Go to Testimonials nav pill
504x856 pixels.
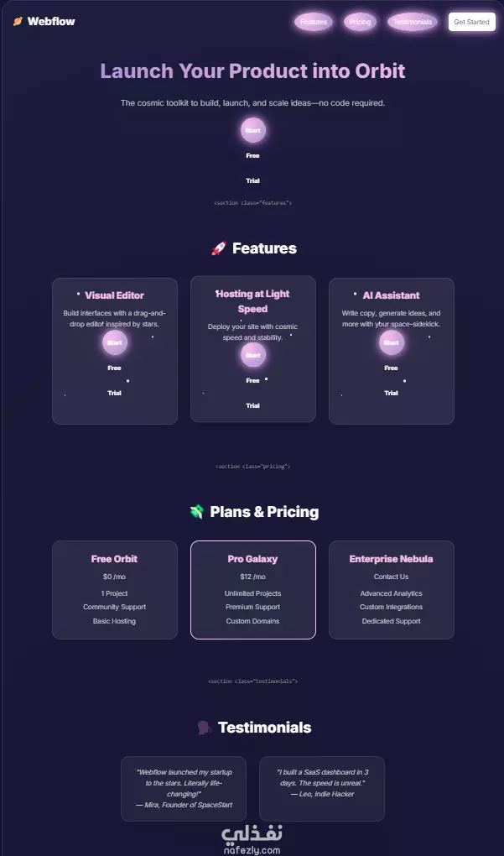click(x=413, y=22)
